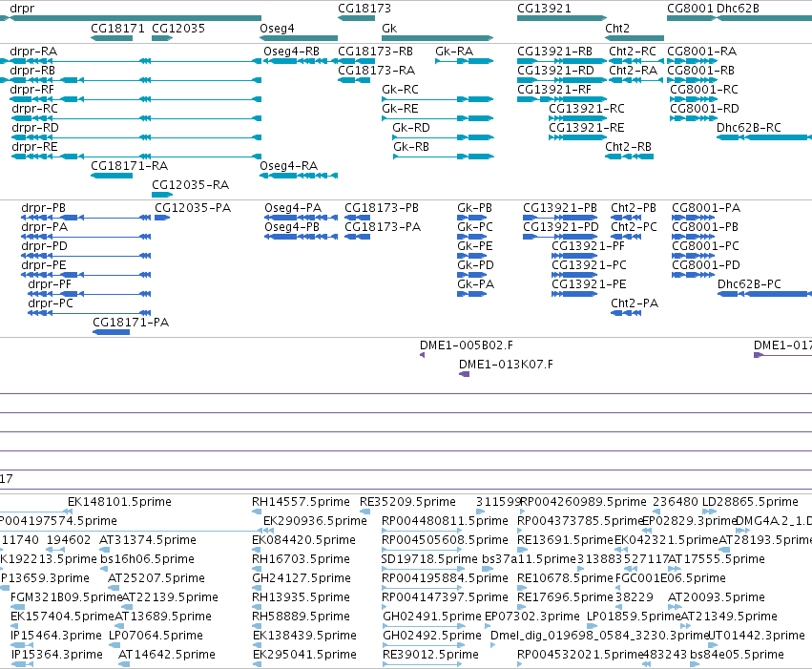Click transcript CG18173-RA
The height and width of the screenshot is (669, 812).
(377, 71)
